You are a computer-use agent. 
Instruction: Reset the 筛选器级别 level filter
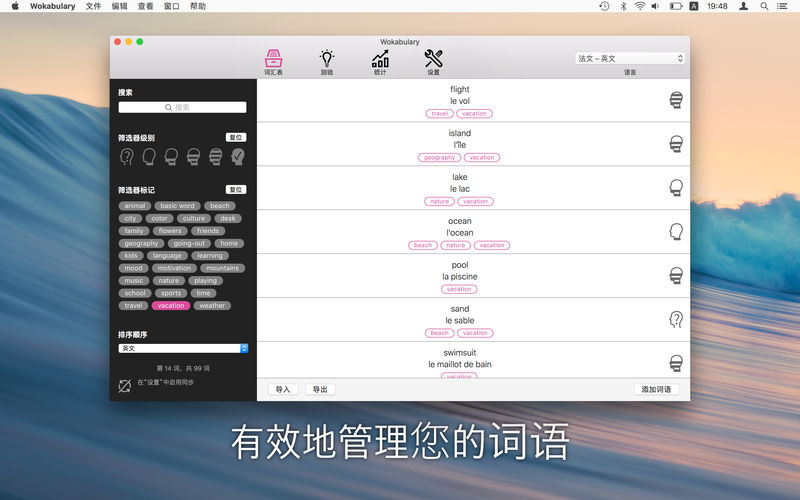[236, 137]
